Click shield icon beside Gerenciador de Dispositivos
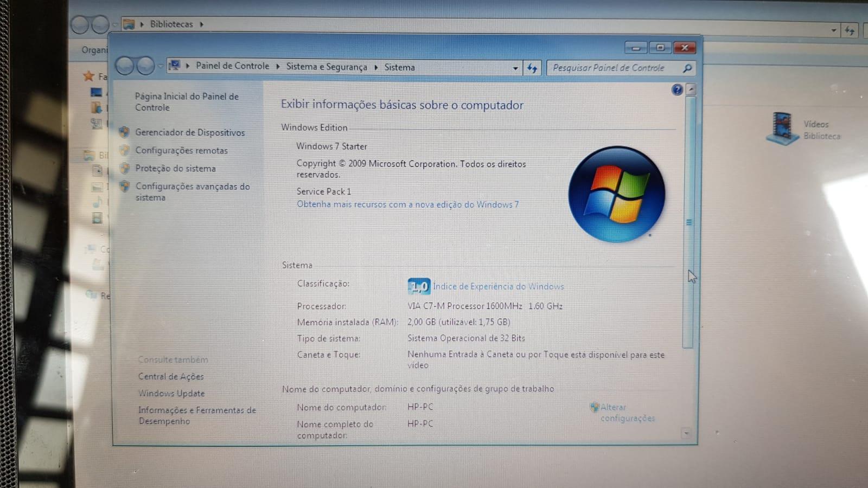 click(124, 132)
